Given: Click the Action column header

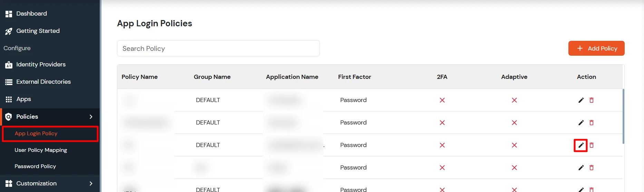Looking at the screenshot, I should (586, 77).
